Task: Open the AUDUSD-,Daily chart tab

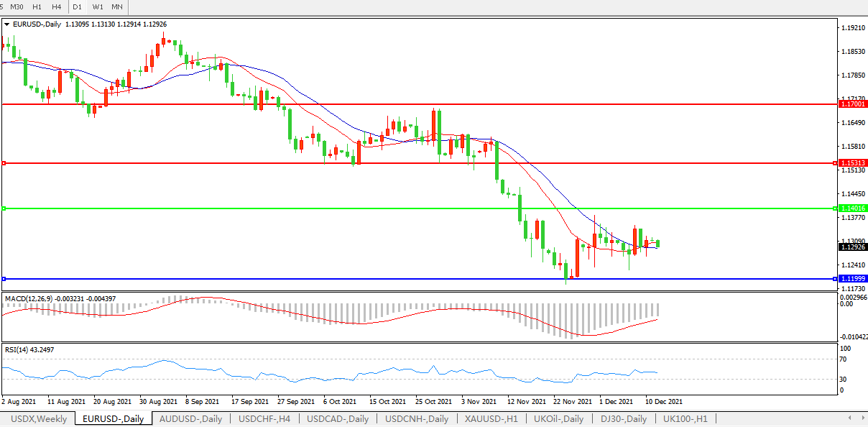Action: coord(190,418)
